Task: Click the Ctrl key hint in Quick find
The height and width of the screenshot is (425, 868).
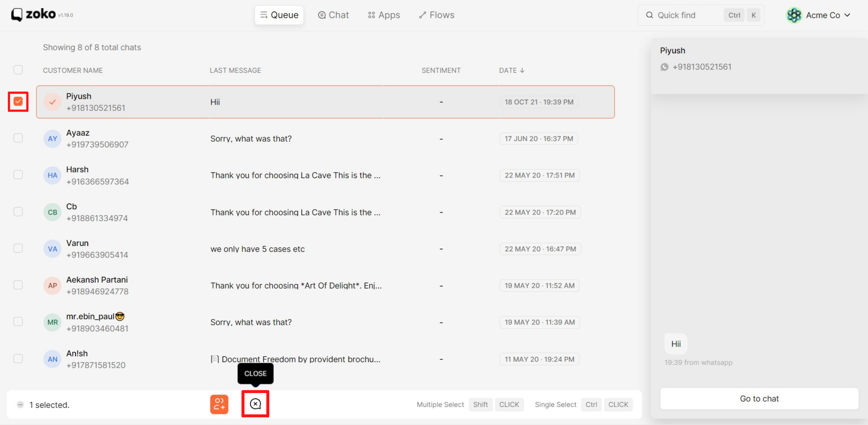Action: coord(734,15)
